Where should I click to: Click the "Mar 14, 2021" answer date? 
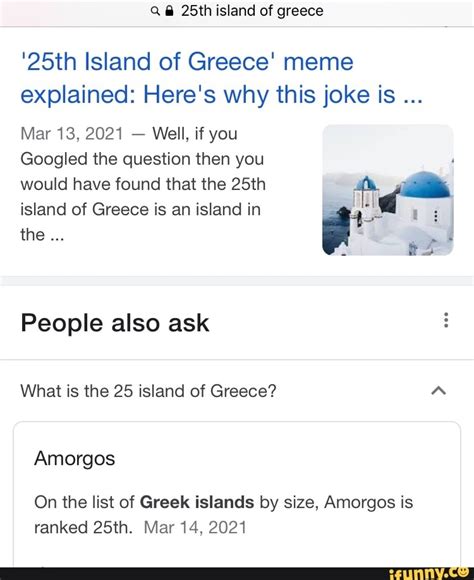(x=195, y=527)
